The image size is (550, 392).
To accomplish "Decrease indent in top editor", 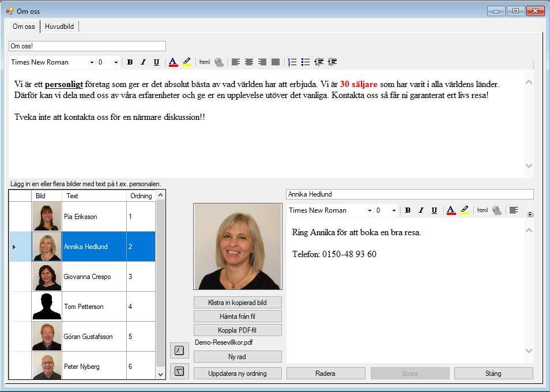I will tap(319, 62).
